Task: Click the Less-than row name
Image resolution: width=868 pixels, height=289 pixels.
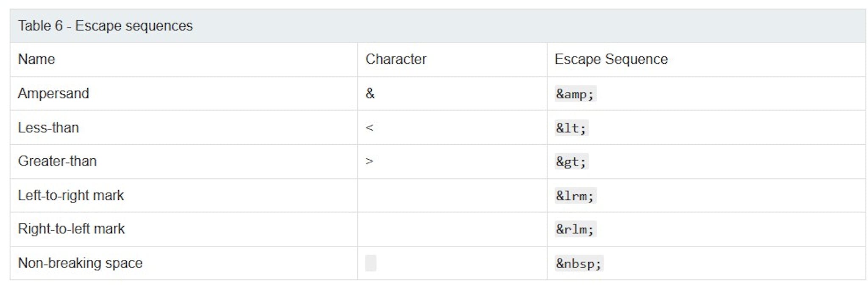Action: click(48, 127)
